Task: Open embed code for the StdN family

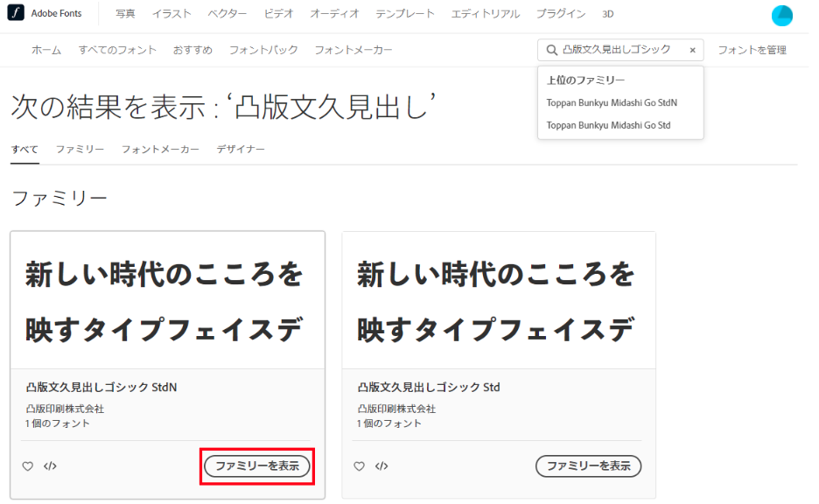Action: point(50,465)
